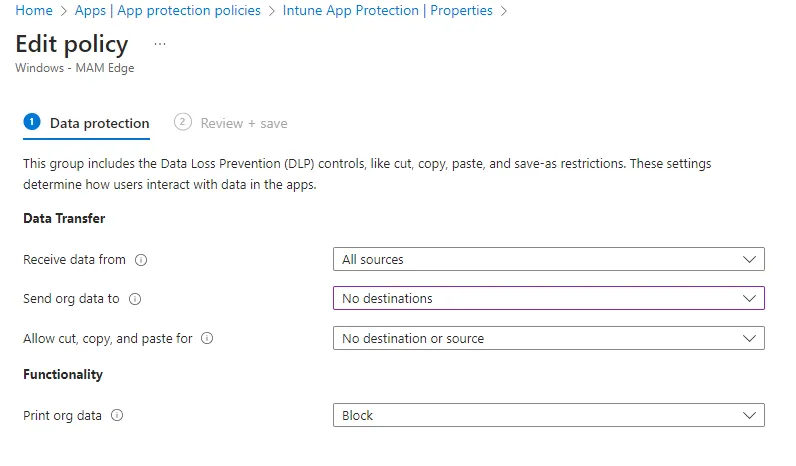The height and width of the screenshot is (466, 796).
Task: Click info icon for Allow cut, copy, and paste
Action: click(207, 339)
